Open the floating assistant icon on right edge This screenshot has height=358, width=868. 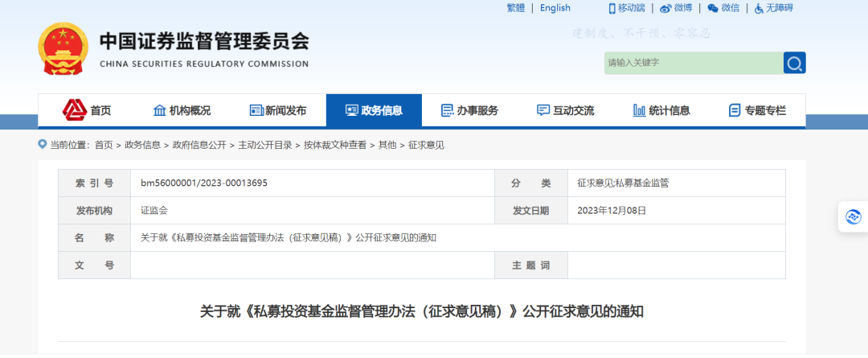853,216
